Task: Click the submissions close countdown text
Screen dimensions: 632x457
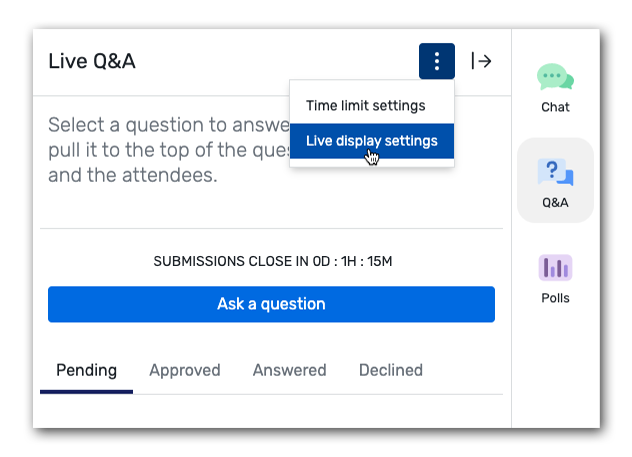Action: (272, 262)
